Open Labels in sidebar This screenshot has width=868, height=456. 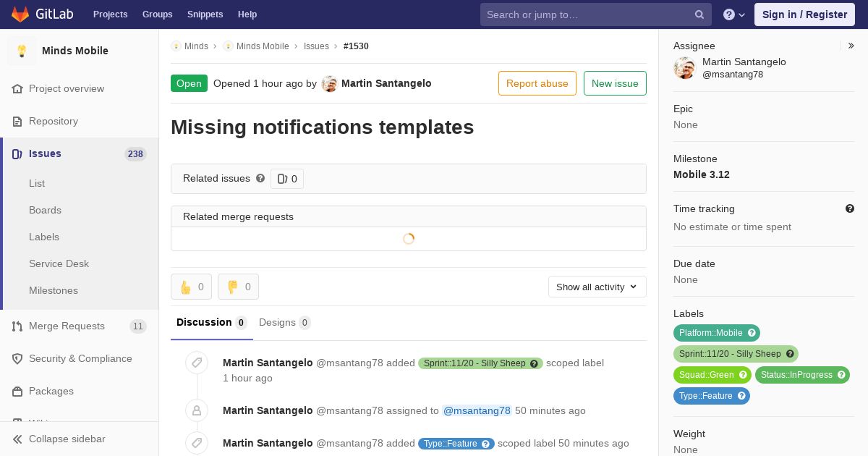coord(44,237)
